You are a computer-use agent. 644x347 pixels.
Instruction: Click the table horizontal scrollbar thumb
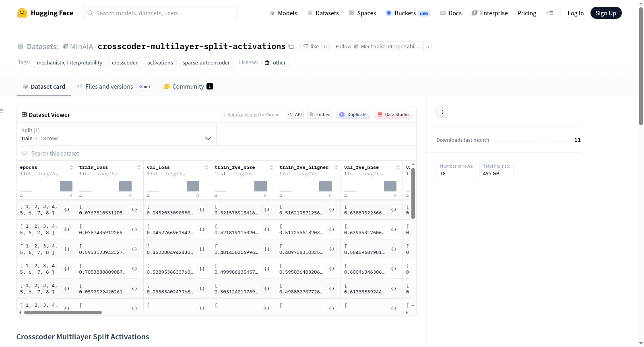click(x=63, y=312)
